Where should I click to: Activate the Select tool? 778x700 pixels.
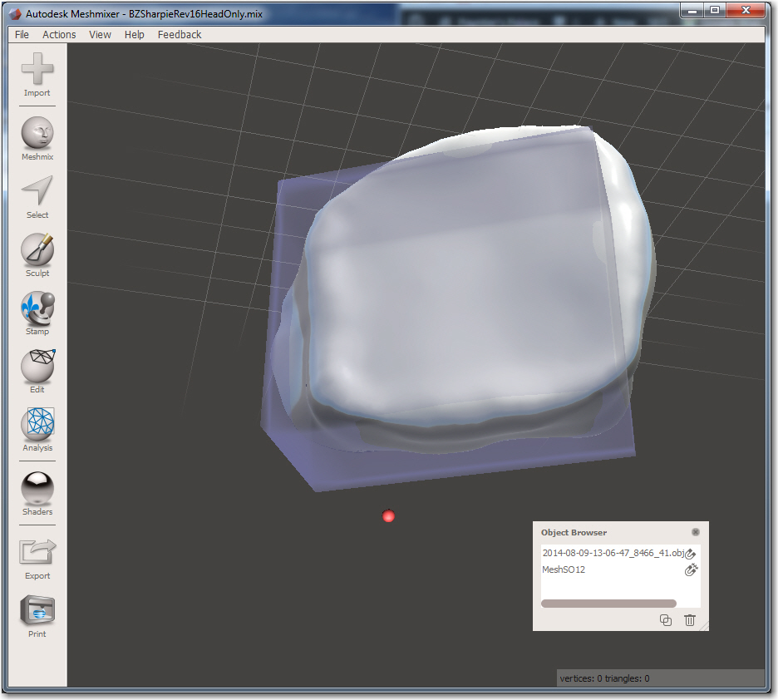[37, 197]
